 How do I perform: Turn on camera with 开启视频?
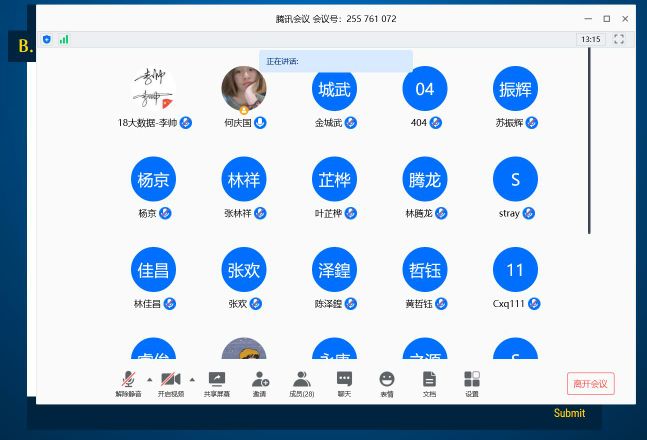pos(170,382)
